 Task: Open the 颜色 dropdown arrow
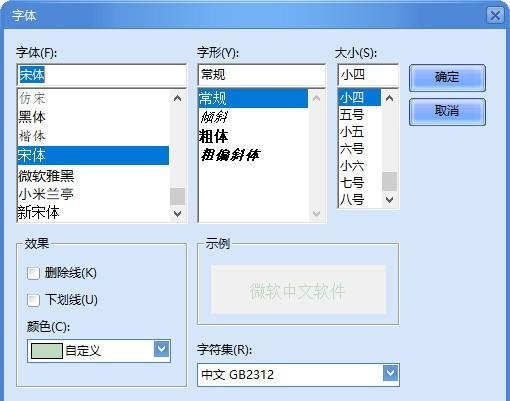[162, 349]
